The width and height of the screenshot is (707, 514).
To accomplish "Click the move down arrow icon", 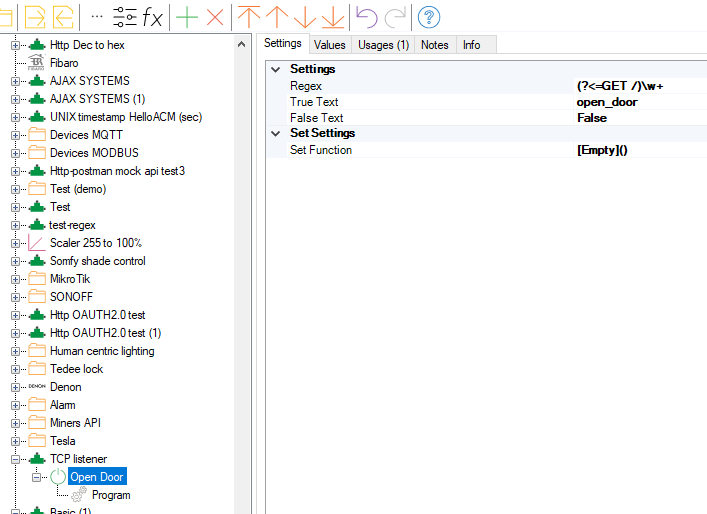I will (305, 16).
